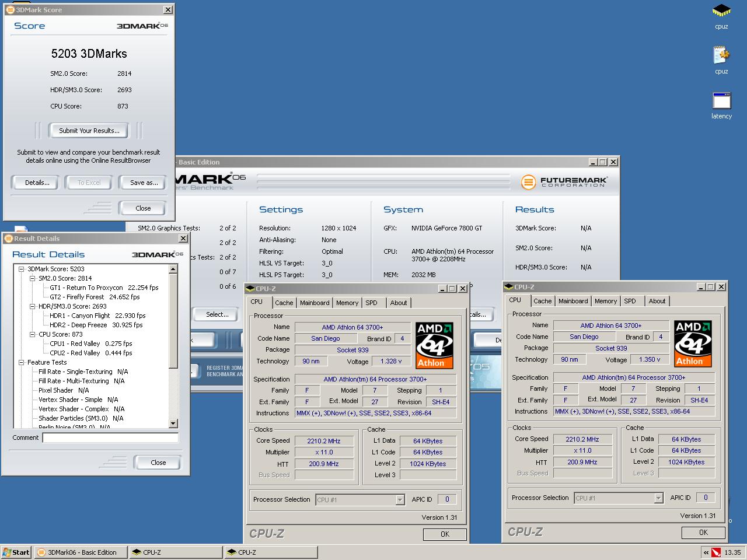Click the Futuremark Corporation logo
The height and width of the screenshot is (560, 747).
pyautogui.click(x=564, y=181)
